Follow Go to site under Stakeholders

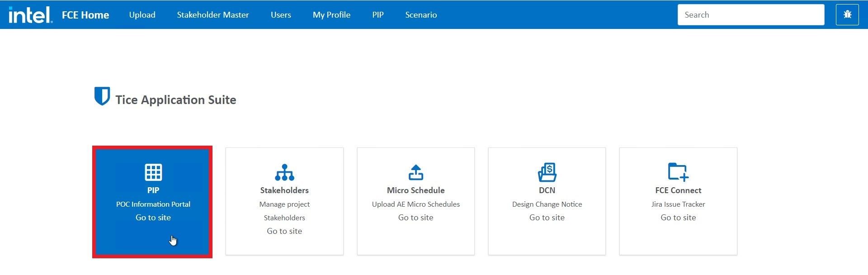284,231
